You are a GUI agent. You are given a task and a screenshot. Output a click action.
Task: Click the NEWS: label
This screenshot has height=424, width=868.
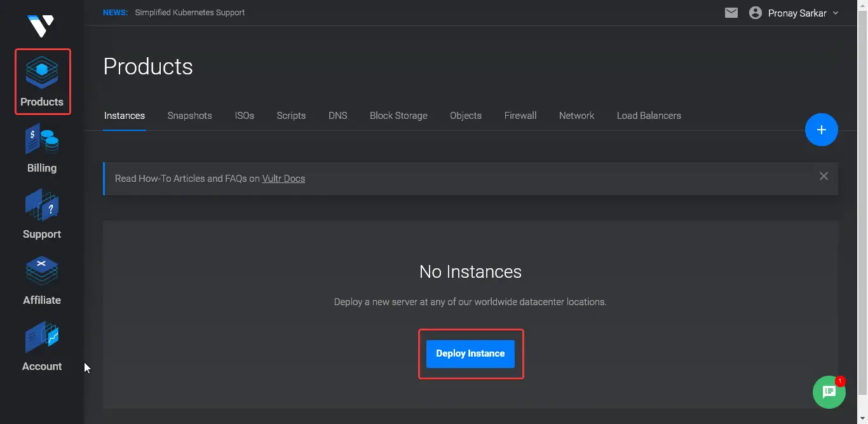pyautogui.click(x=115, y=13)
